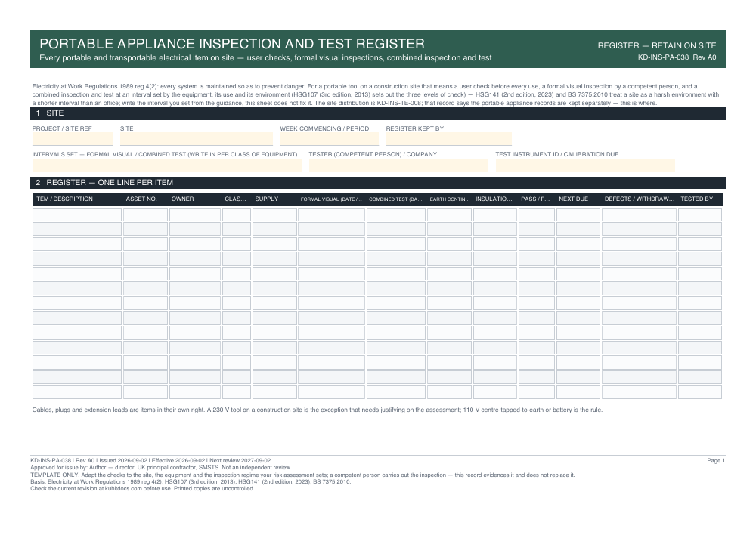Image resolution: width=756 pixels, height=535 pixels.
Task: Click the Tester (Competent Person) / Company field
Action: point(398,165)
